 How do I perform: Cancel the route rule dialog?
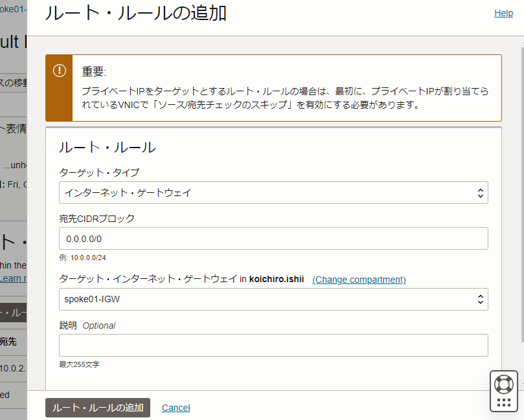(x=176, y=408)
